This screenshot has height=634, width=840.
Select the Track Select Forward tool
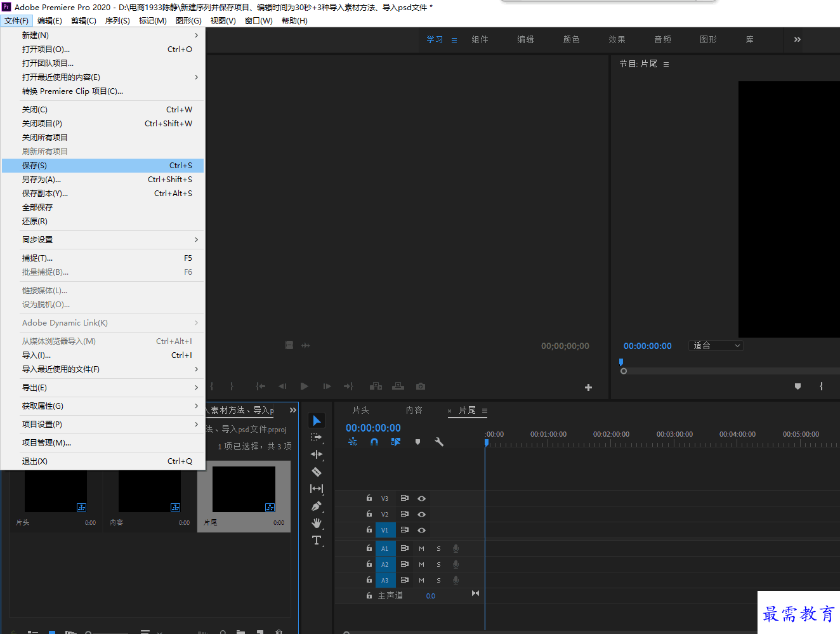[x=317, y=437]
